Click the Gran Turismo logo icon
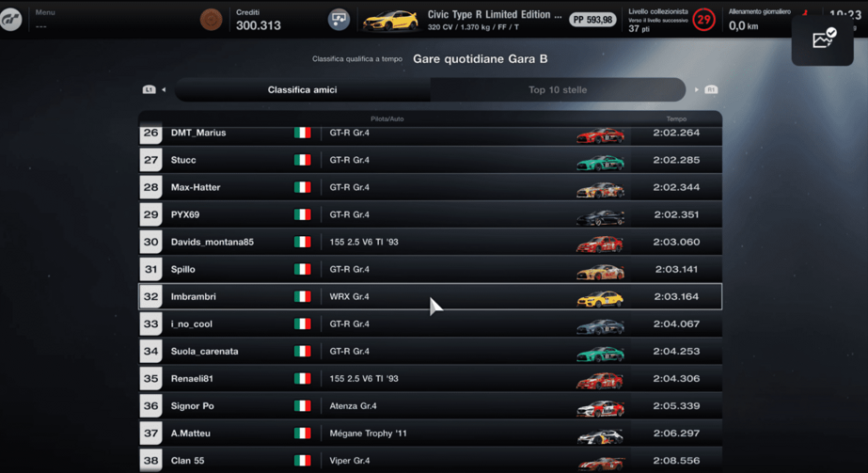The image size is (868, 473). (12, 19)
